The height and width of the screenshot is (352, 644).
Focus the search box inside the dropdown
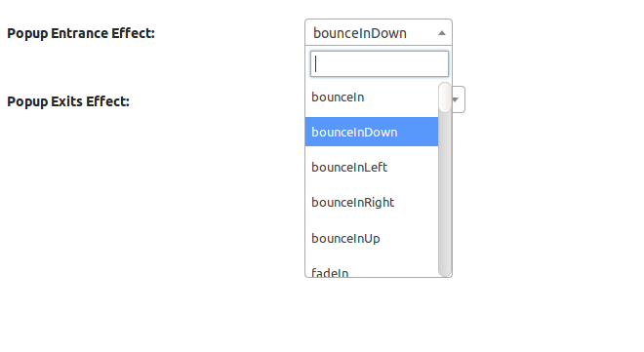point(380,64)
